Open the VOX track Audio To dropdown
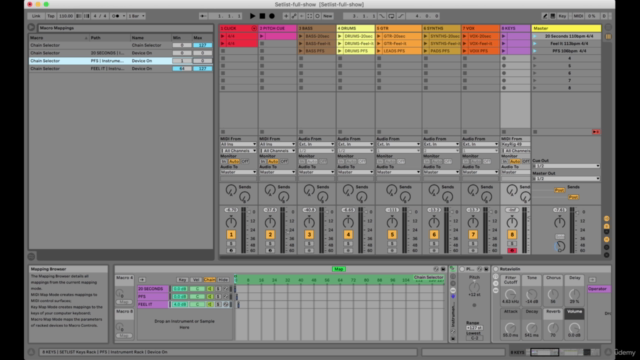 (480, 172)
